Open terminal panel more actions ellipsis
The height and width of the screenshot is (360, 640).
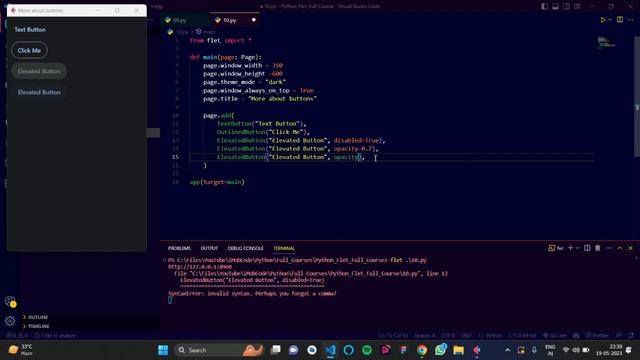609,248
